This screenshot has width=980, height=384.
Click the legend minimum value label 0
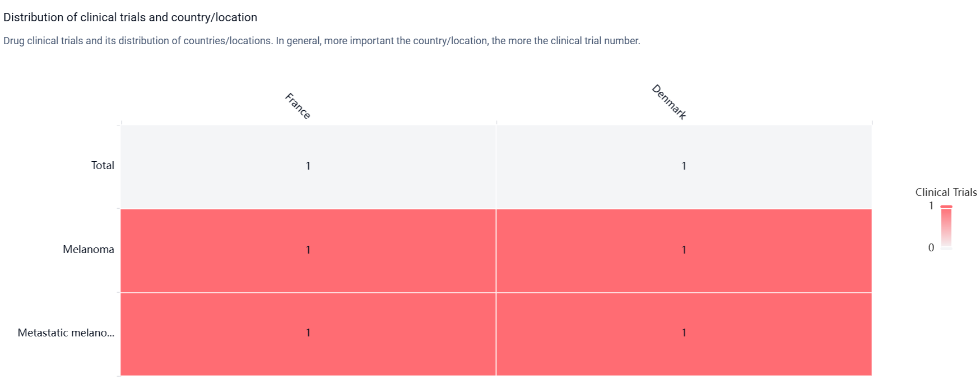[x=931, y=248]
